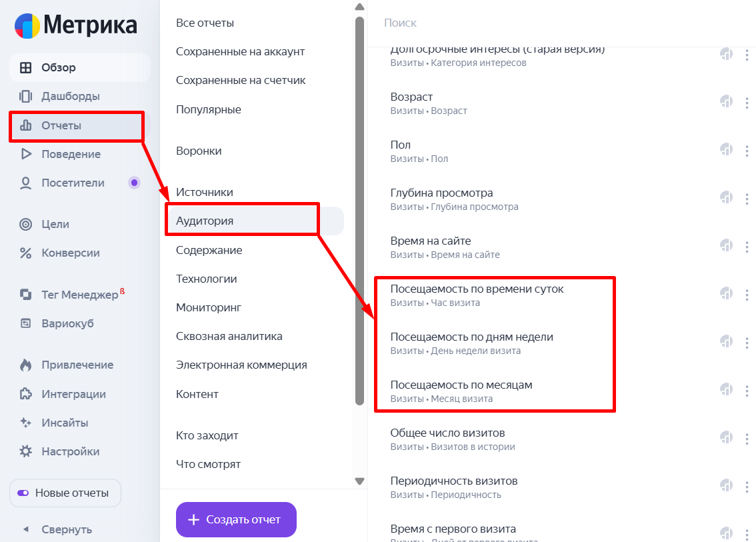Click the Настройки gear icon
The height and width of the screenshot is (542, 756).
(26, 451)
